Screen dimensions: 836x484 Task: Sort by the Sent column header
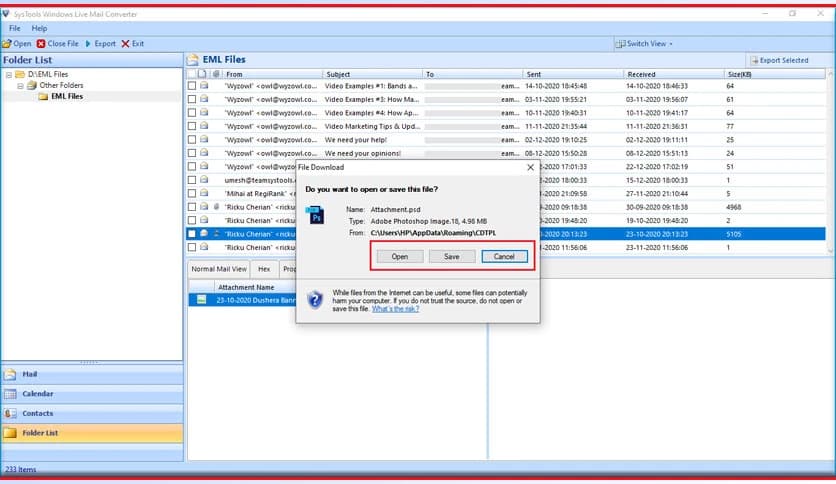(573, 74)
